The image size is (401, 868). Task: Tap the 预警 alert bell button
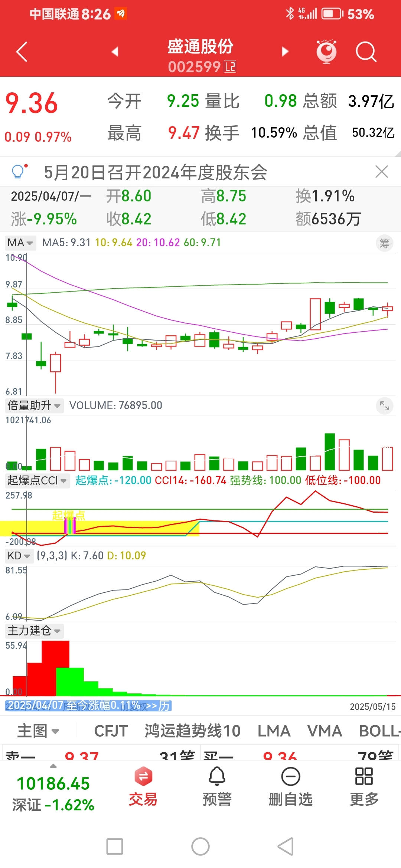tap(217, 786)
